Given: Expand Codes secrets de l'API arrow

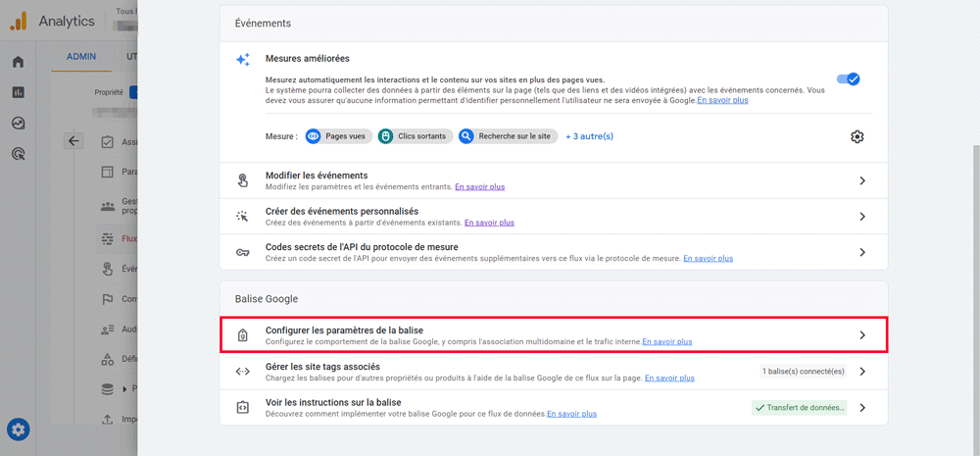Looking at the screenshot, I should coord(862,252).
